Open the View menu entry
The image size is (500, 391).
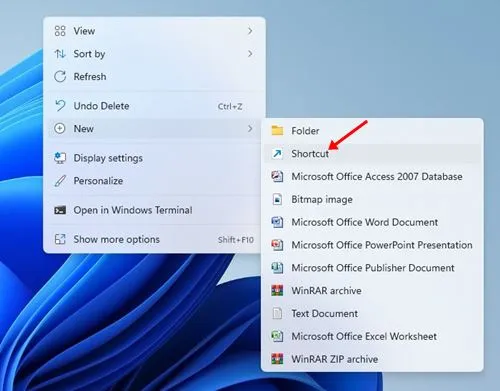click(154, 31)
